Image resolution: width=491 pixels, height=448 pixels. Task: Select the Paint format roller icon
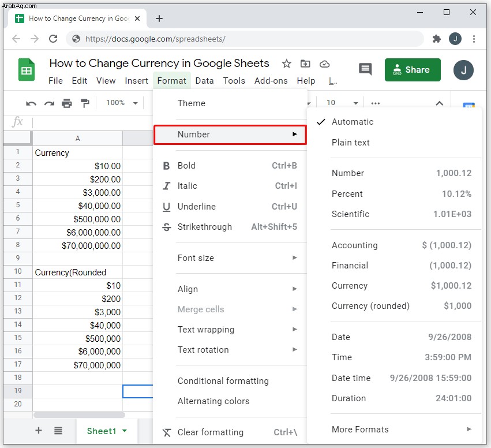(x=85, y=103)
